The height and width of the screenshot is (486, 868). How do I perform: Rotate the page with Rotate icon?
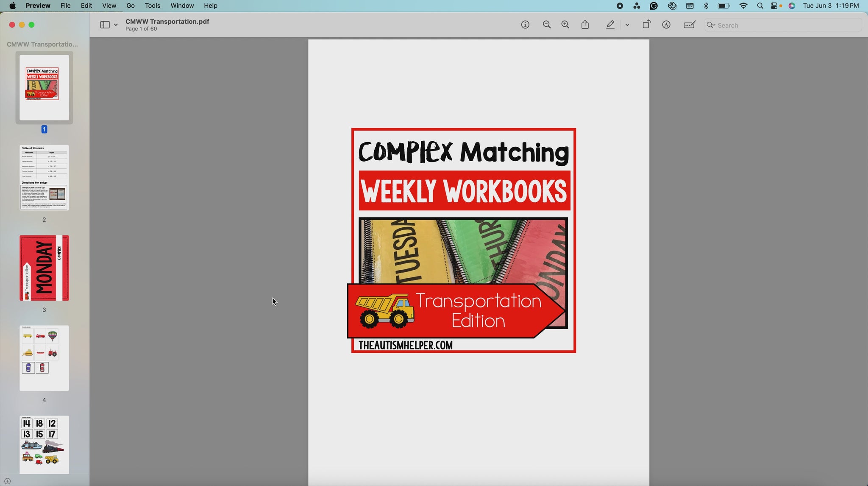pyautogui.click(x=646, y=25)
